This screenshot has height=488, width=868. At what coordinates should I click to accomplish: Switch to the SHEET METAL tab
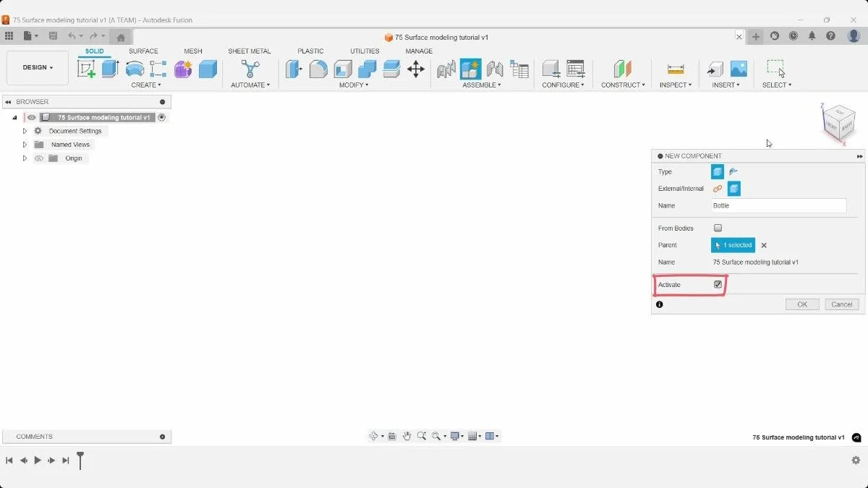coord(250,51)
